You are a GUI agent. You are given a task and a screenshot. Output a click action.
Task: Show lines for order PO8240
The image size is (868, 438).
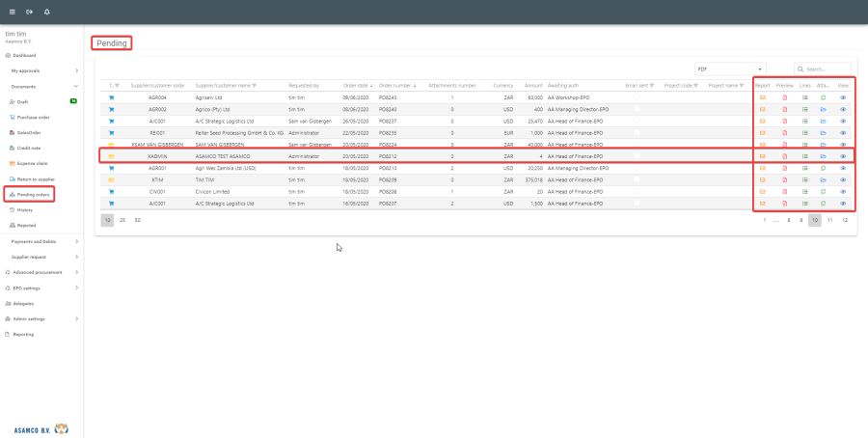(804, 109)
